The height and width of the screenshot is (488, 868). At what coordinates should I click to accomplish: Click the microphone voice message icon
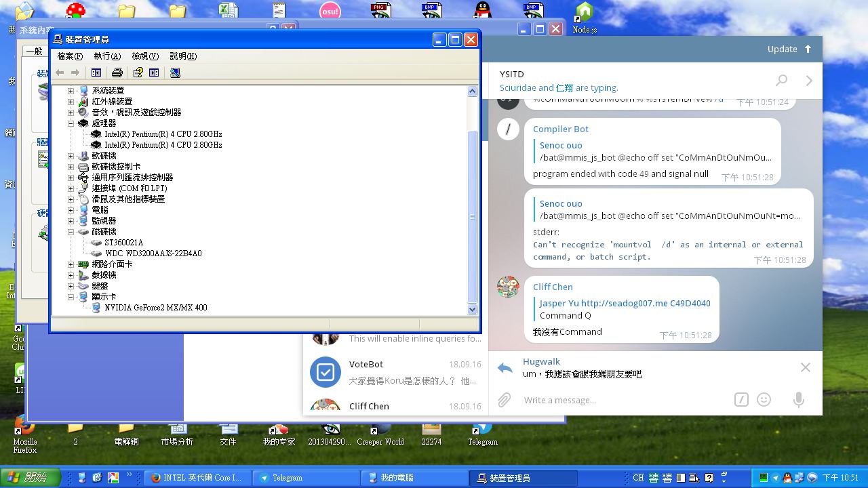click(799, 400)
